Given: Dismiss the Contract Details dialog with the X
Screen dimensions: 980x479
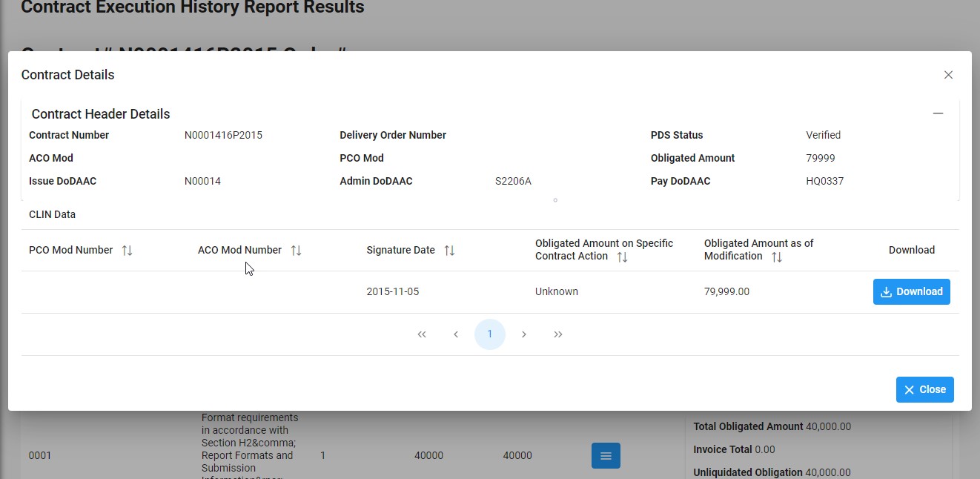Looking at the screenshot, I should tap(948, 74).
